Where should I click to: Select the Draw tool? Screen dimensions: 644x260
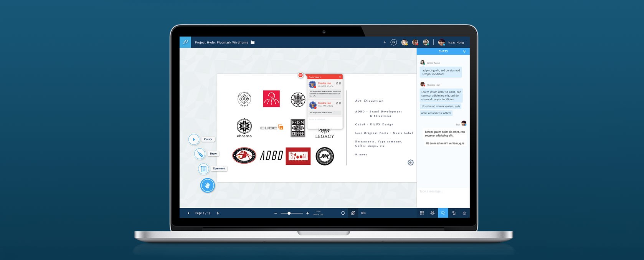click(200, 154)
